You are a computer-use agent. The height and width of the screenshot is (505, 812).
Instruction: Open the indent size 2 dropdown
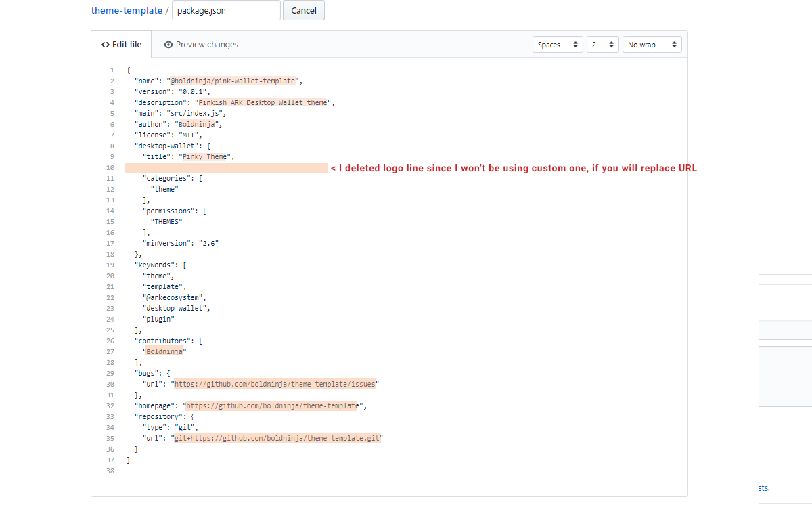[603, 45]
